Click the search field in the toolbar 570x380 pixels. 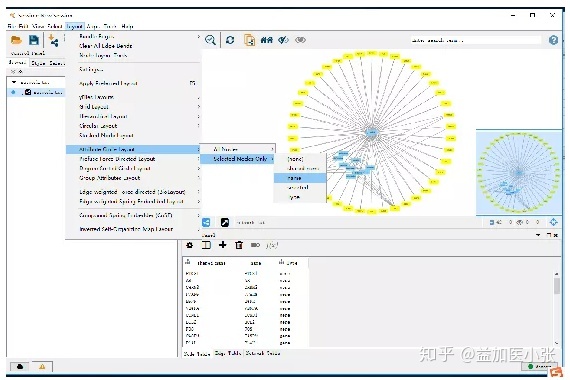[x=476, y=40]
